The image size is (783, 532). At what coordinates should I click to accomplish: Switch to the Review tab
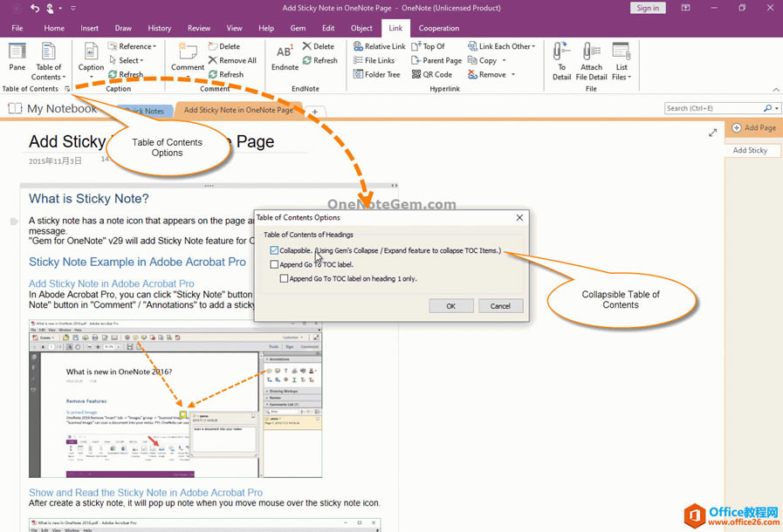click(x=199, y=28)
